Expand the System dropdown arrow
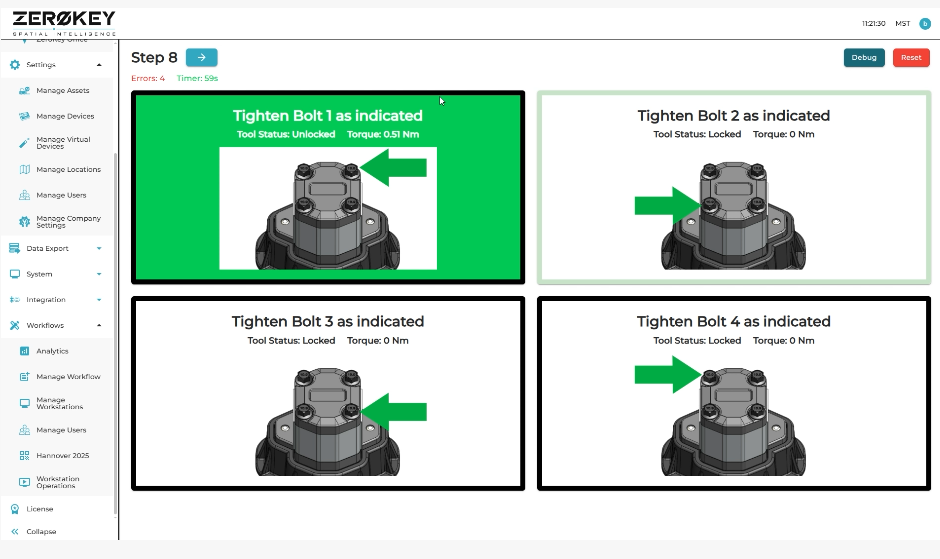940x559 pixels. (99, 274)
